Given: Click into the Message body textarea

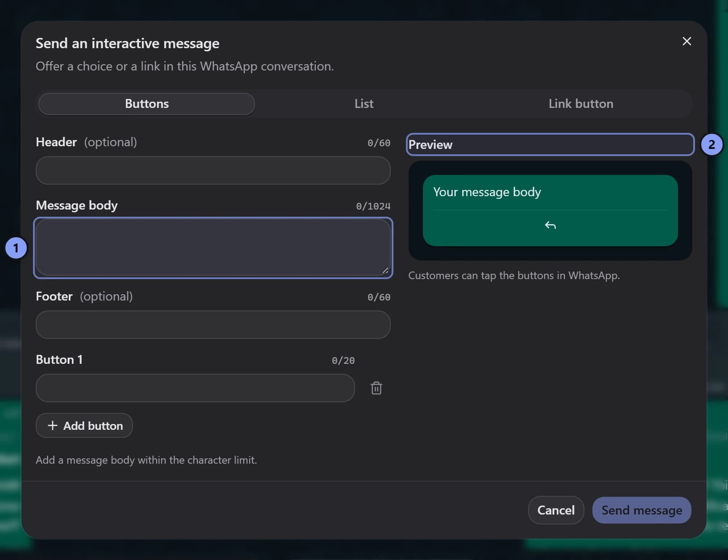Looking at the screenshot, I should [x=213, y=247].
